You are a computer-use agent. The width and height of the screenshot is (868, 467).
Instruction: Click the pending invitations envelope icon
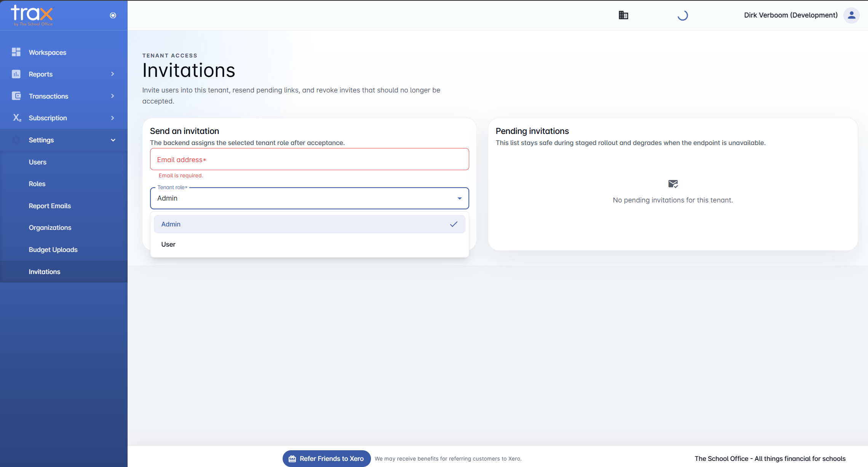pyautogui.click(x=673, y=184)
